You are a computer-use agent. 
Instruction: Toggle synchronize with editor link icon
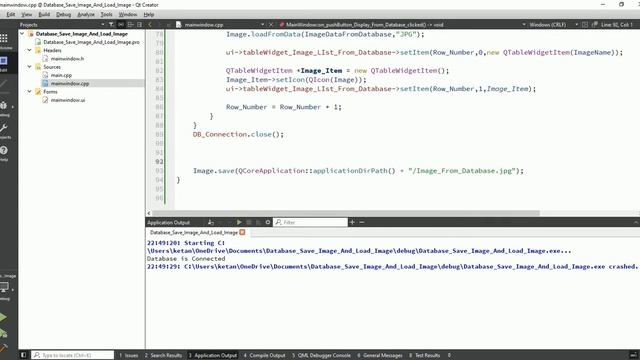click(x=121, y=24)
